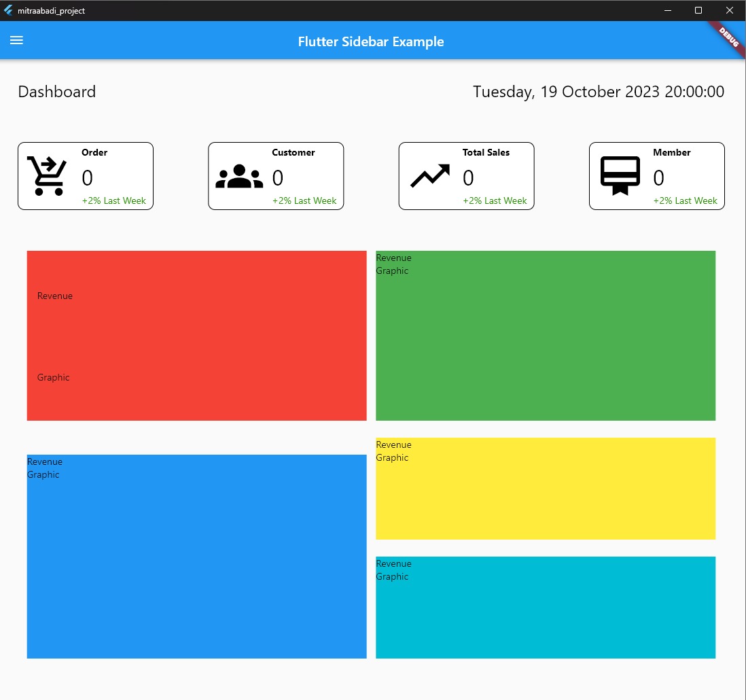Click the Total Sales trending arrow icon

[x=429, y=176]
